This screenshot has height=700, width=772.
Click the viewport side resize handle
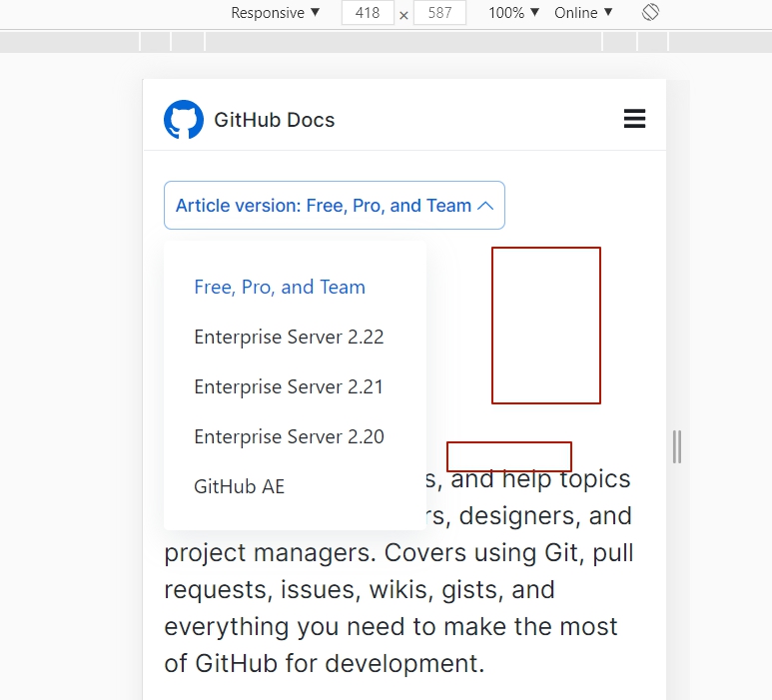(677, 446)
